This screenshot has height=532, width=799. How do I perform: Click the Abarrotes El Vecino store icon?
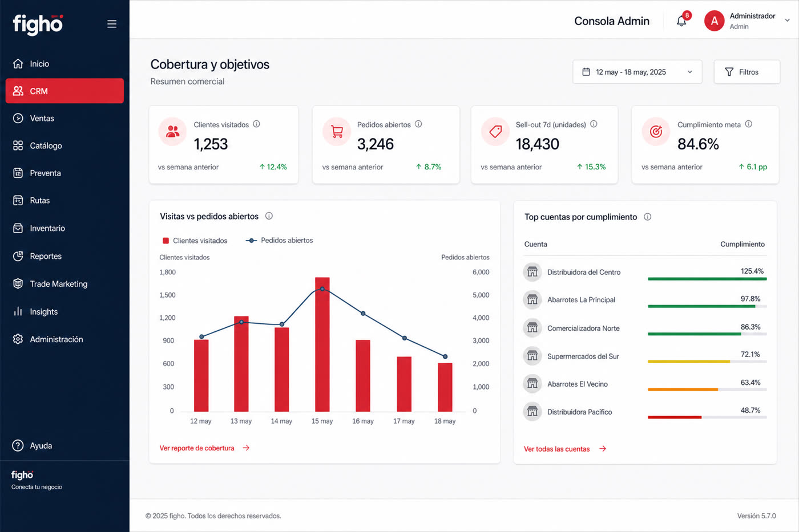(532, 384)
